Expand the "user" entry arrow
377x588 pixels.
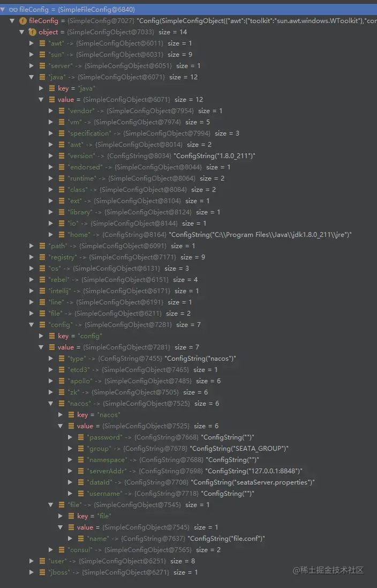(32, 561)
